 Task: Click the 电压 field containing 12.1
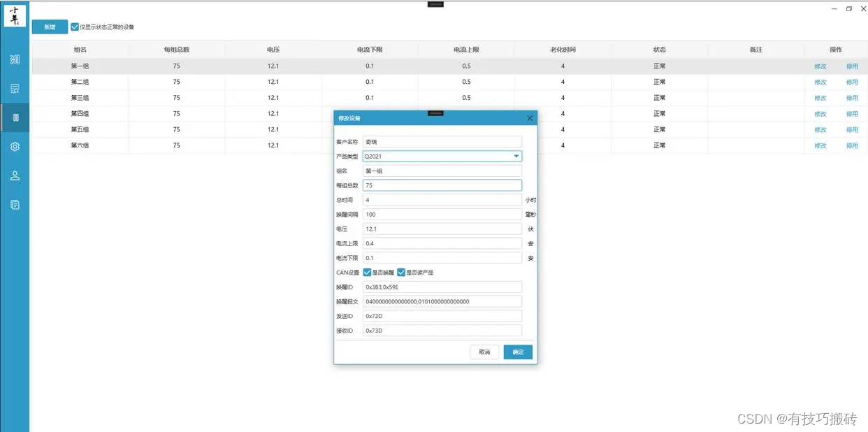[442, 229]
